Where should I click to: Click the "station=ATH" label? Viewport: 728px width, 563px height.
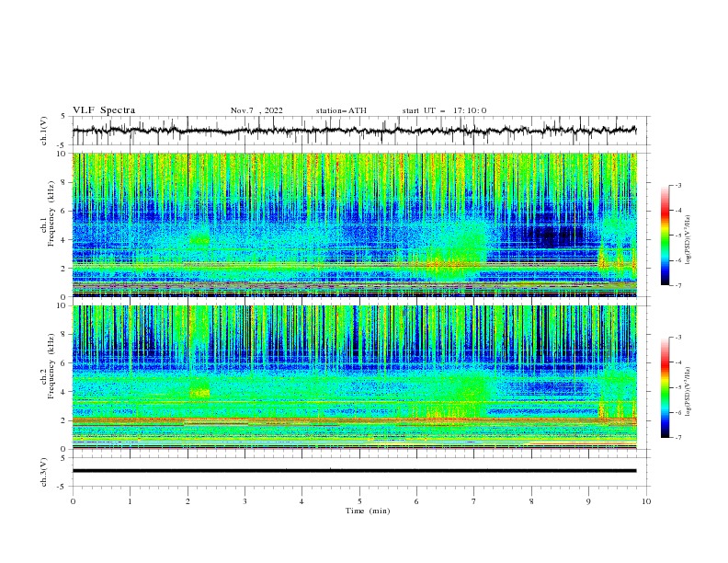[341, 110]
